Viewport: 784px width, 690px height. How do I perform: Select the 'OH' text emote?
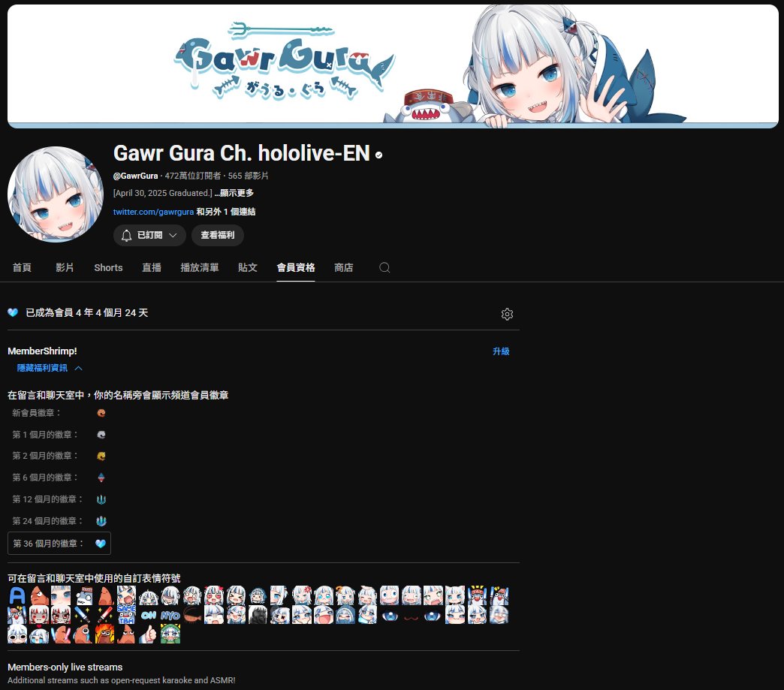click(x=149, y=615)
